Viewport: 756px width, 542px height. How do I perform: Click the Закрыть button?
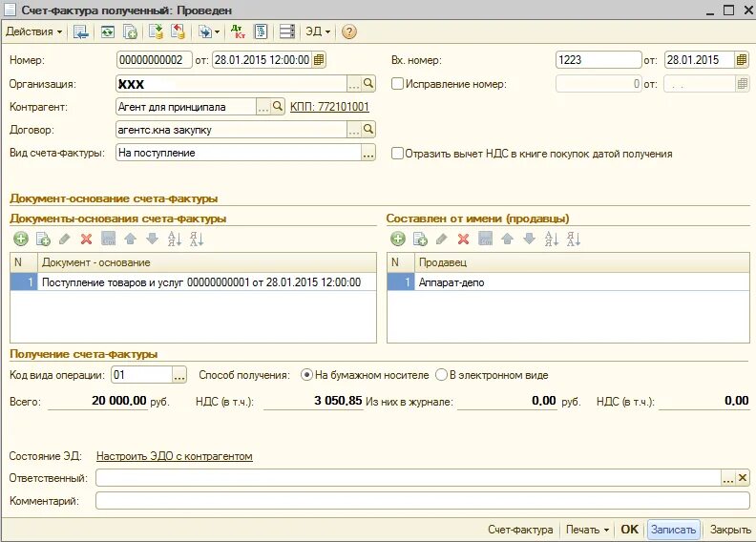[730, 530]
